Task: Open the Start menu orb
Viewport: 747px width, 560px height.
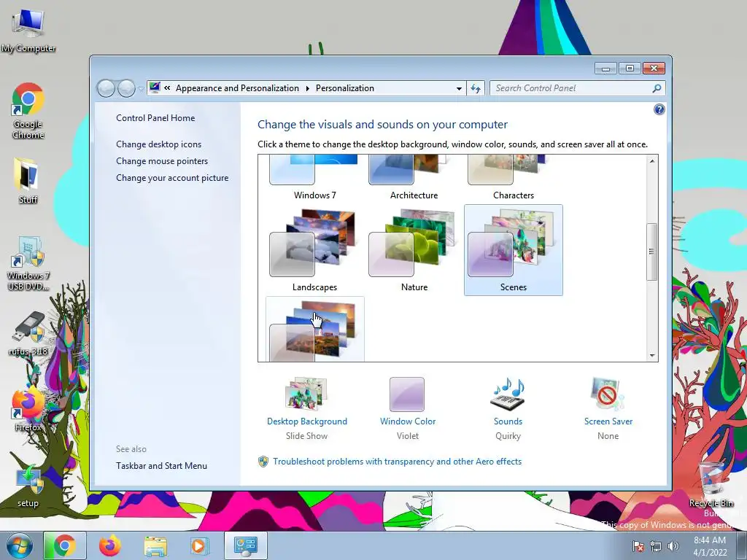Action: [x=19, y=545]
